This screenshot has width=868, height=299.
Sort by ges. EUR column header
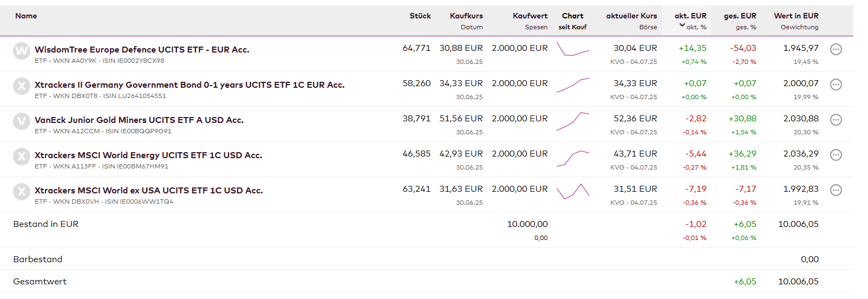pos(740,16)
